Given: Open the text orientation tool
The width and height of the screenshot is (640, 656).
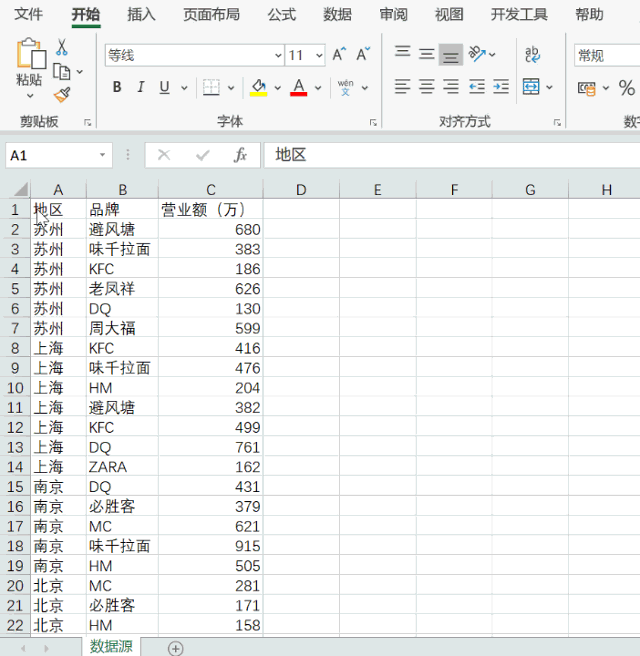Looking at the screenshot, I should point(477,54).
